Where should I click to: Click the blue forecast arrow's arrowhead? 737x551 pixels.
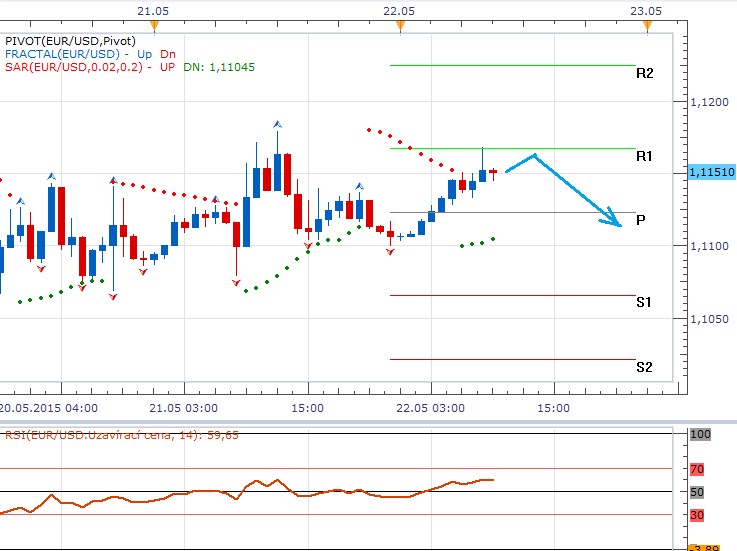[x=616, y=222]
